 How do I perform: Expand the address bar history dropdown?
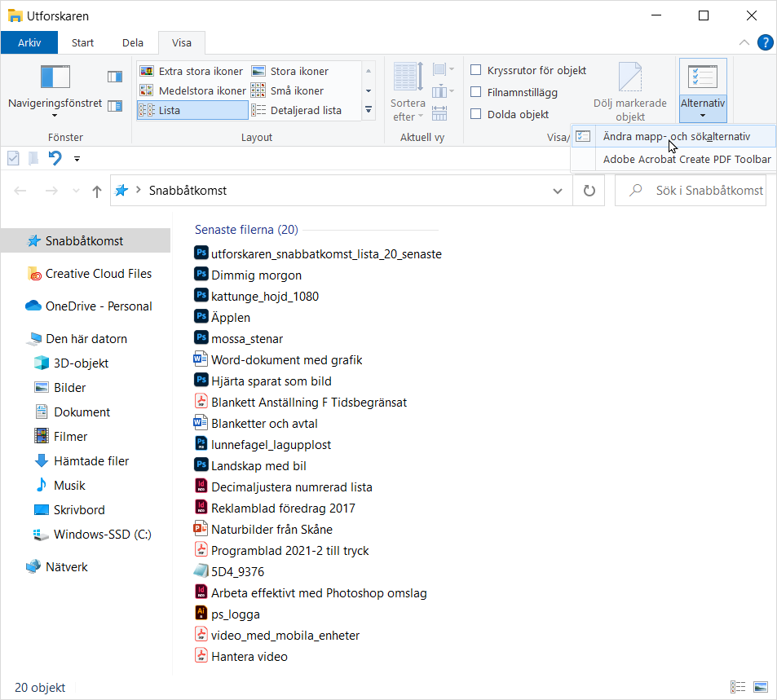(558, 192)
